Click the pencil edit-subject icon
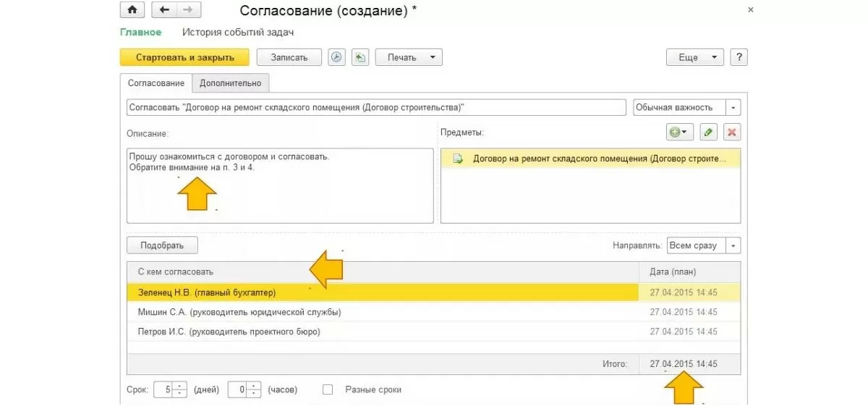 coord(709,132)
